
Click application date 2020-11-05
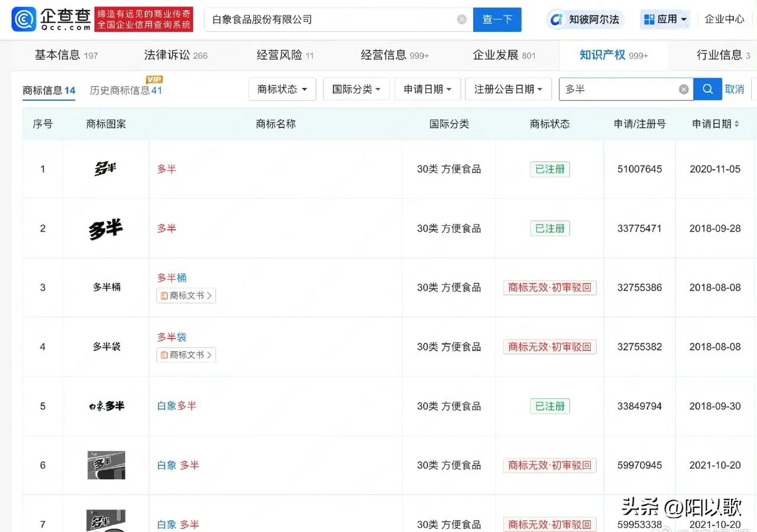(715, 169)
